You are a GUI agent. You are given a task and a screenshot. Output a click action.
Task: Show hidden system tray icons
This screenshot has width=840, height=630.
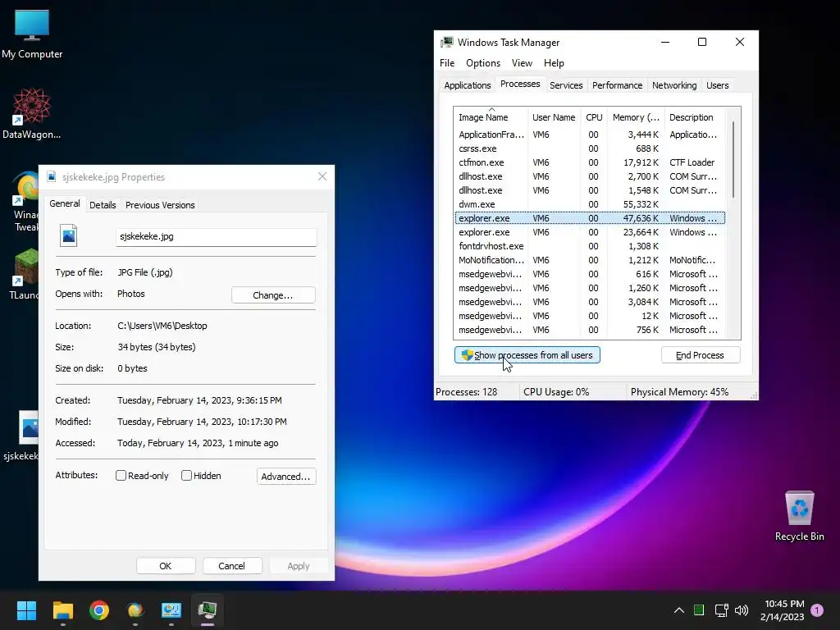click(x=678, y=610)
